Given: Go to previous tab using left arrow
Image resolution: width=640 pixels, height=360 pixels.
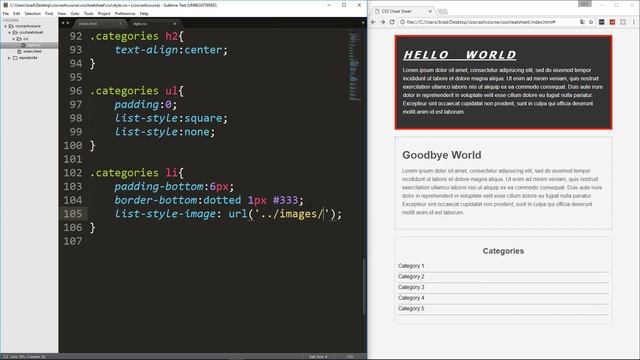Looking at the screenshot, I should [x=63, y=23].
